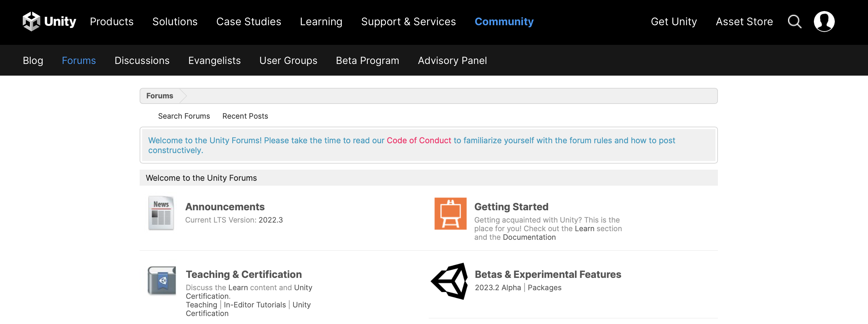Click the Learn link under Getting Started
868x324 pixels.
click(x=584, y=228)
